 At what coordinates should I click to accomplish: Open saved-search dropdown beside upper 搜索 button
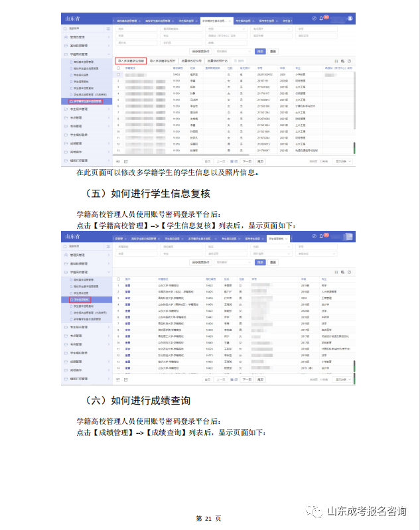click(234, 51)
